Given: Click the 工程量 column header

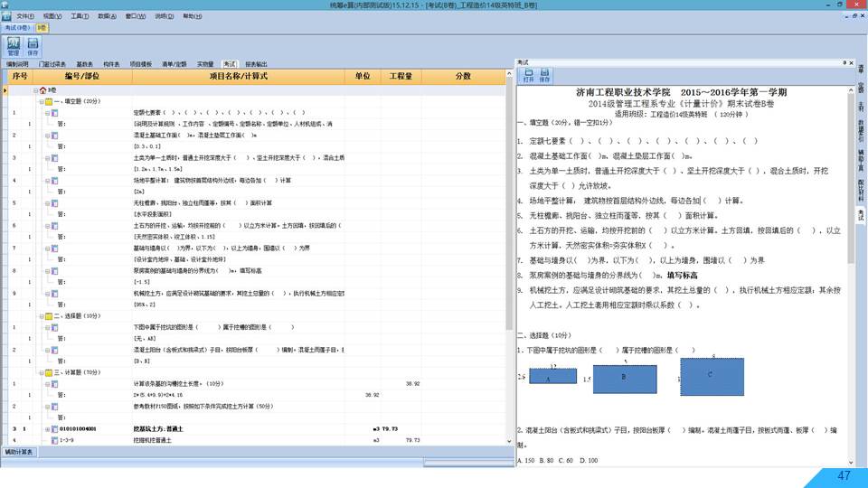Looking at the screenshot, I should 401,77.
